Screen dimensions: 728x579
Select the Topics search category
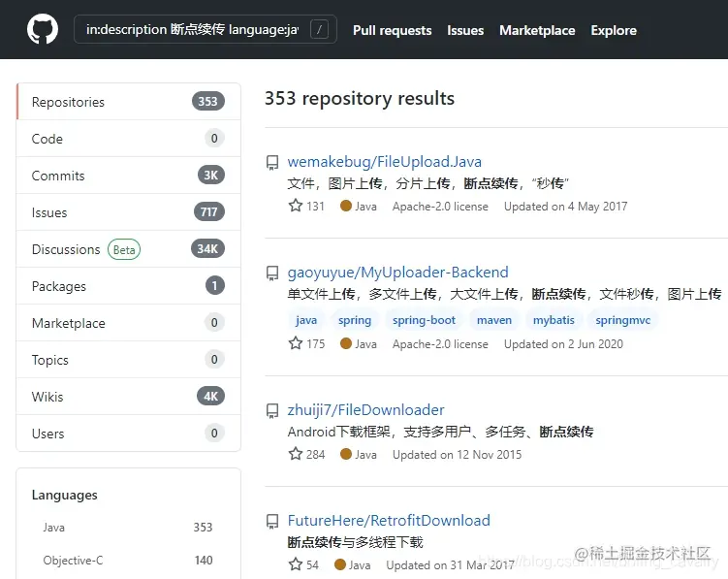[129, 360]
